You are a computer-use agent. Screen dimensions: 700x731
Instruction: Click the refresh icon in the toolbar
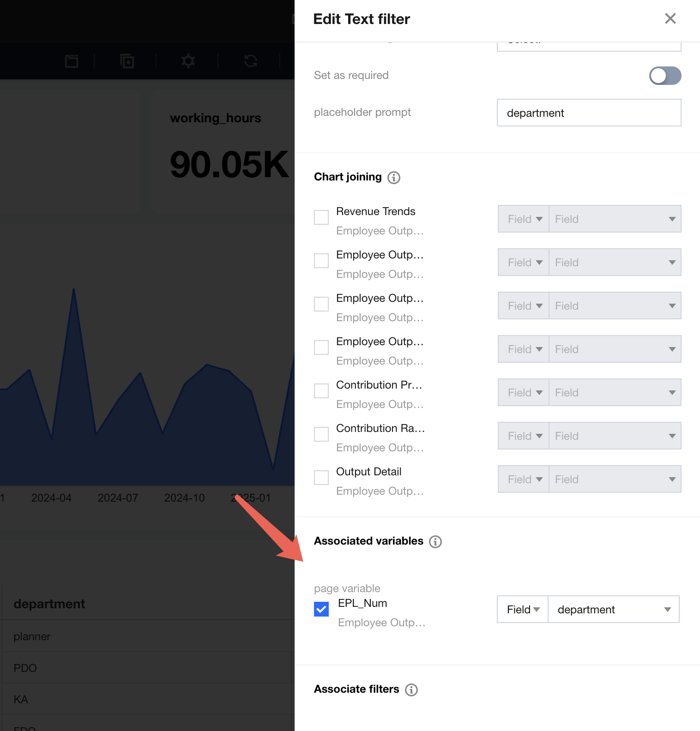[x=251, y=61]
